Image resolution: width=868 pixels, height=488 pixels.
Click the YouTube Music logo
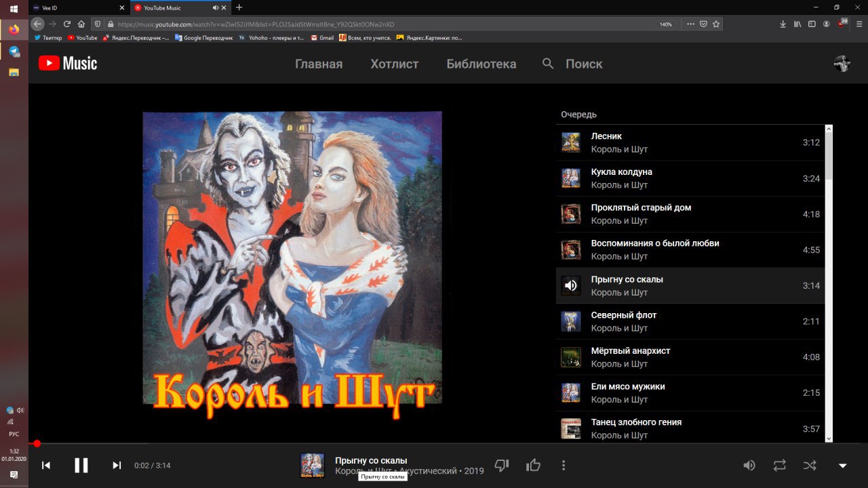pyautogui.click(x=68, y=64)
